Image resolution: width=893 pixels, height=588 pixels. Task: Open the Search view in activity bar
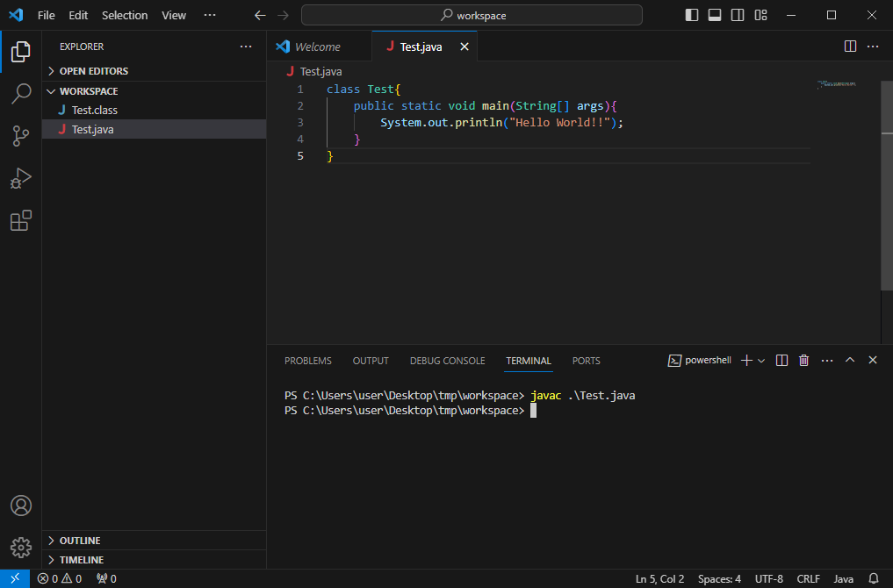tap(20, 94)
